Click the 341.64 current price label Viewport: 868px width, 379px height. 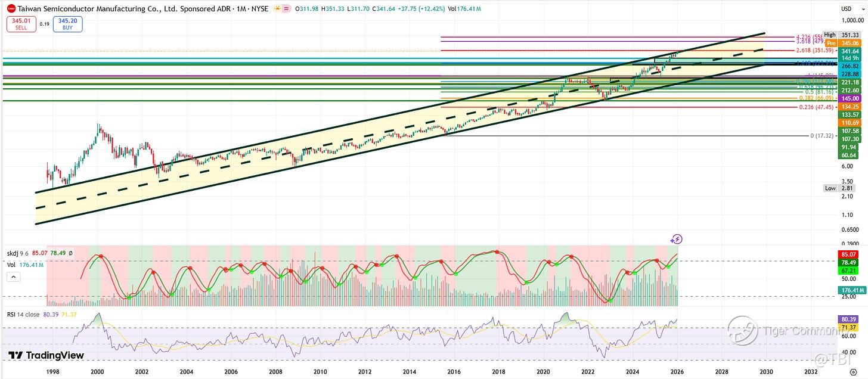coord(849,51)
